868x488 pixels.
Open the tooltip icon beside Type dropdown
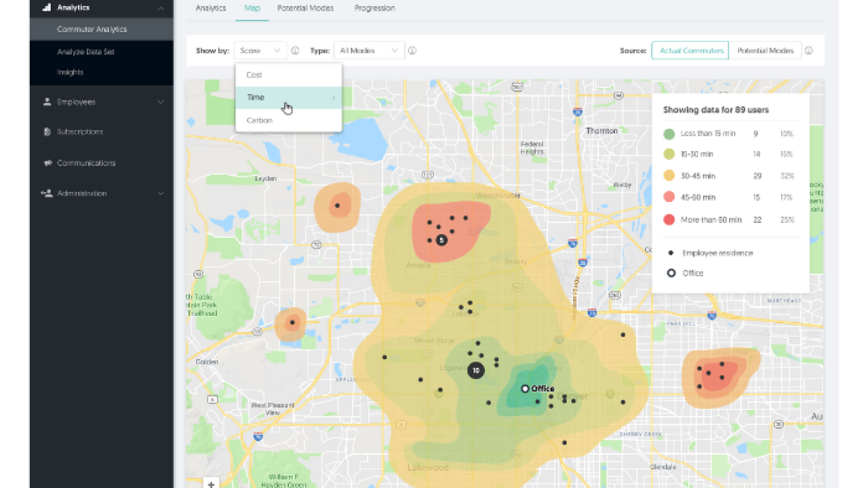pos(412,50)
